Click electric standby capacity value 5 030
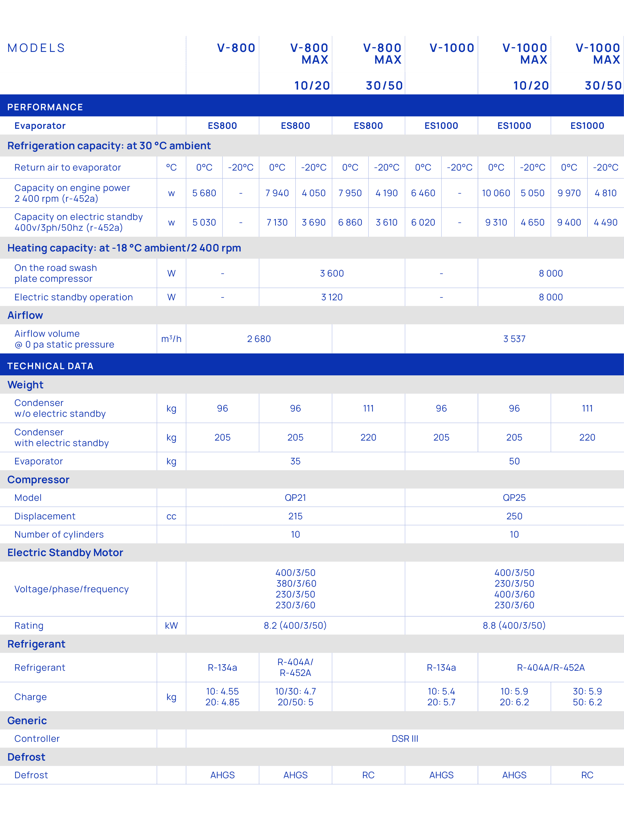624x840 pixels. [204, 222]
